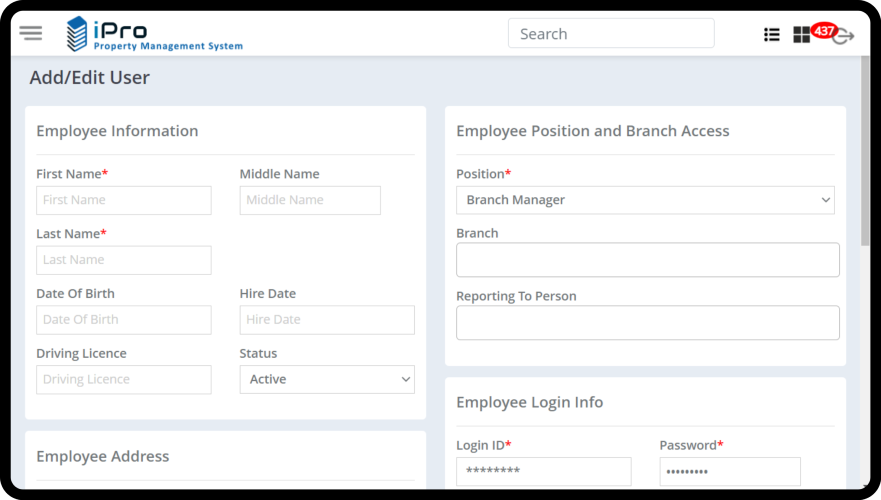Click into the Middle Name field
The image size is (881, 500).
click(x=310, y=200)
